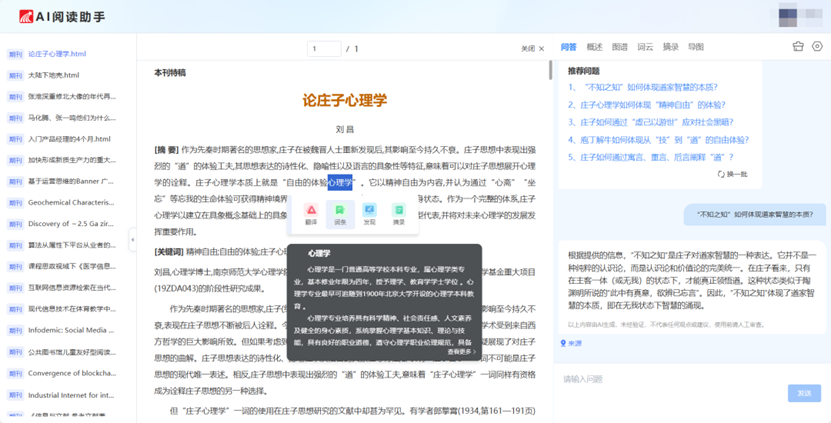Click the 发送 send button
The height and width of the screenshot is (423, 831).
804,393
